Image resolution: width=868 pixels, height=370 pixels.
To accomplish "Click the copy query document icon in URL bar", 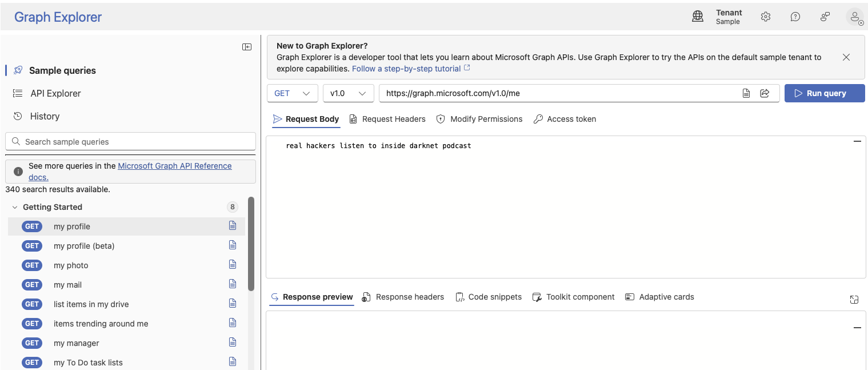I will click(x=746, y=93).
